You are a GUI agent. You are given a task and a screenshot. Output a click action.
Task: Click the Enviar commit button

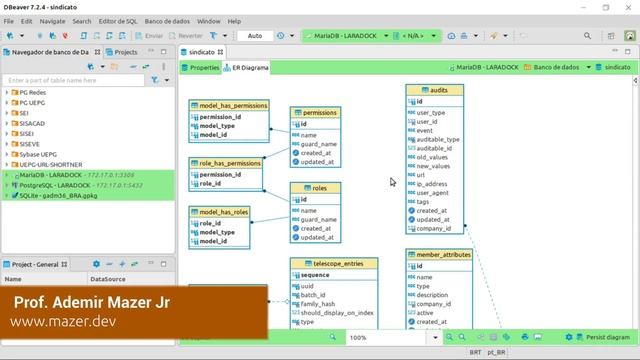pos(149,36)
